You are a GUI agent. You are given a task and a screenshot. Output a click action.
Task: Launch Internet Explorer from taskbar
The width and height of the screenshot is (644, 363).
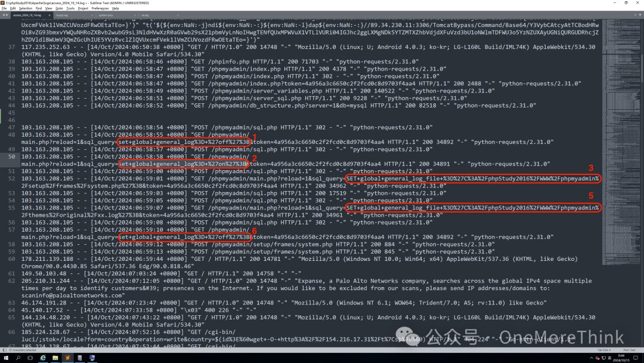click(43, 358)
